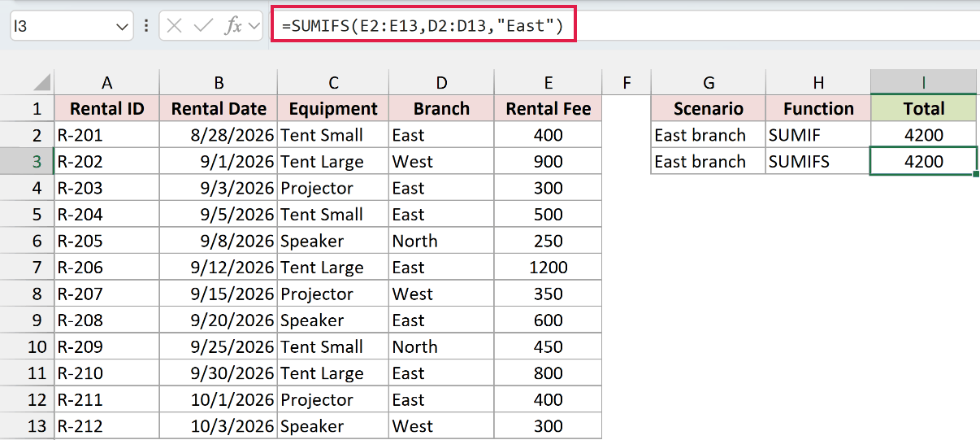Open Insert Function via the fx icon
The width and height of the screenshot is (980, 440).
click(233, 26)
